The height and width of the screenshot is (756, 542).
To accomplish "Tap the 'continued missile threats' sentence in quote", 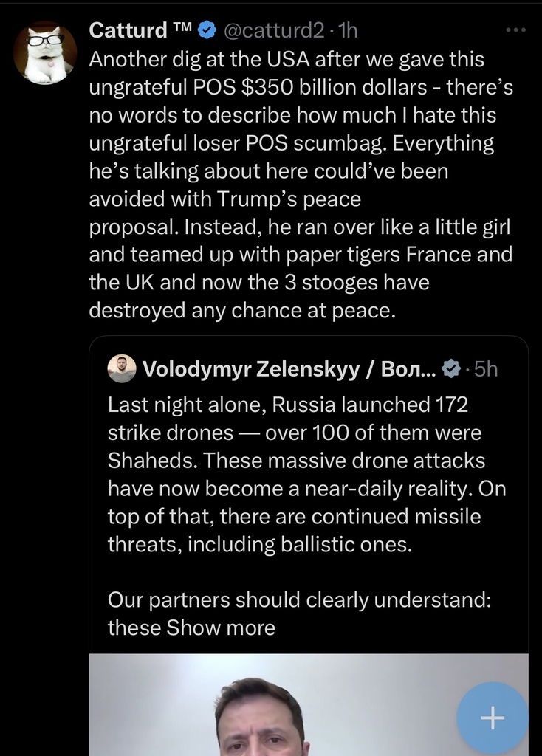I will click(x=294, y=516).
